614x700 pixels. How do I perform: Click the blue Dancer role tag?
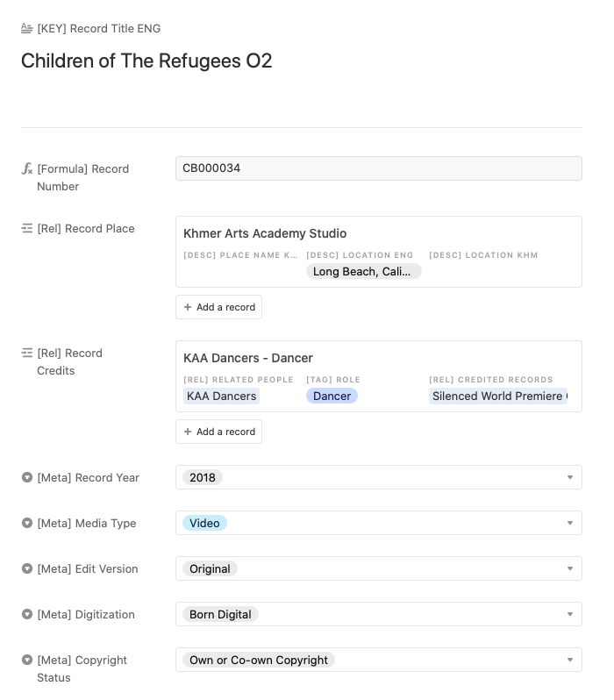332,396
